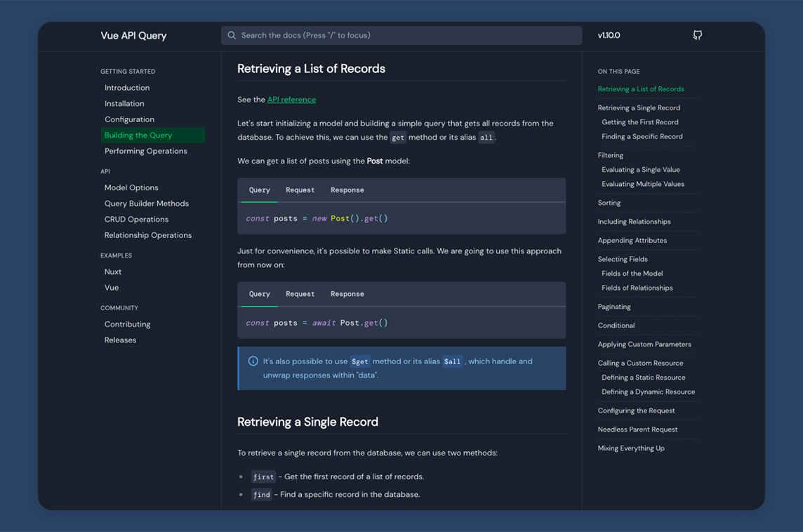The image size is (803, 532).
Task: Jump to Applying Custom Parameters
Action: pyautogui.click(x=644, y=344)
